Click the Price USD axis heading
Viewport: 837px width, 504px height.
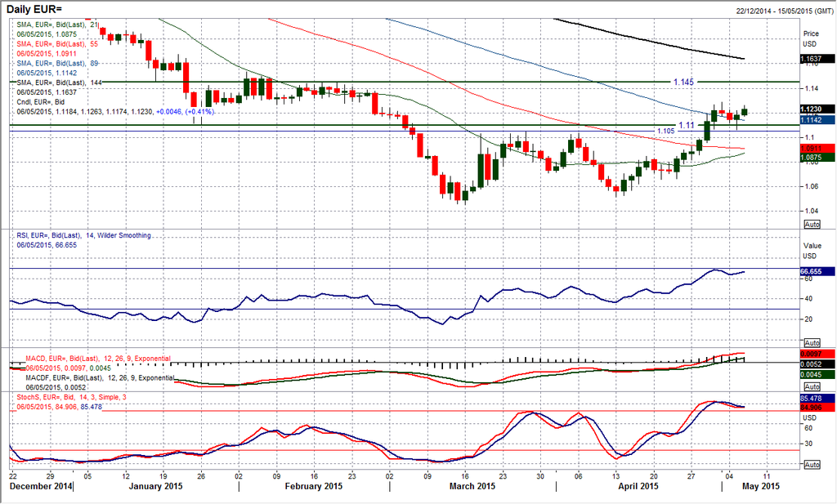point(810,38)
